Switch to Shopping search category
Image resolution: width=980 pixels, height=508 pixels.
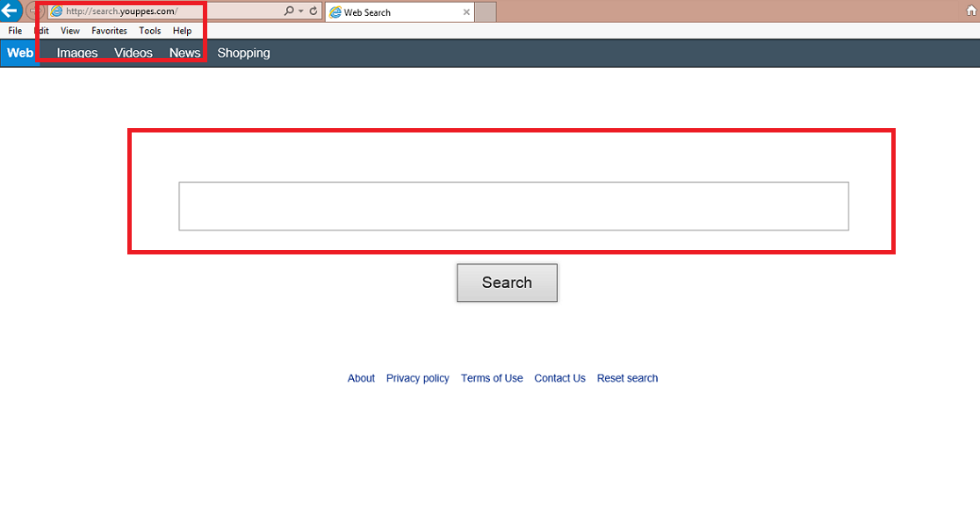[x=244, y=53]
